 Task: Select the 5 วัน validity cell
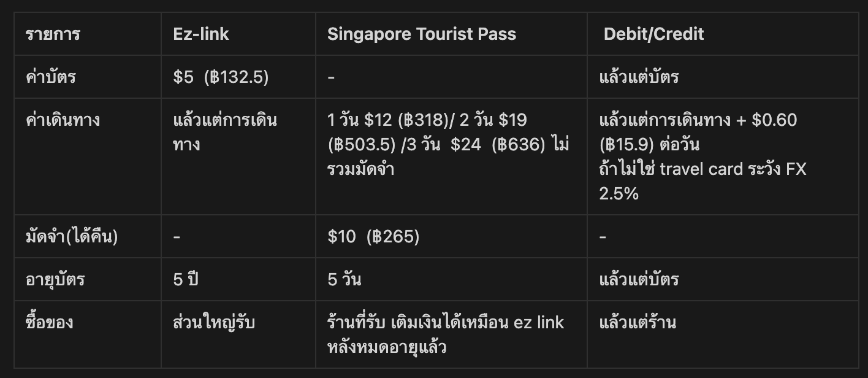click(344, 279)
